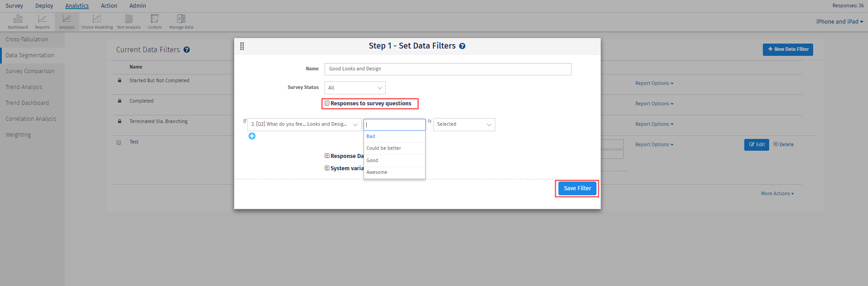Add another condition with blue plus icon
This screenshot has height=286, width=868.
(252, 136)
